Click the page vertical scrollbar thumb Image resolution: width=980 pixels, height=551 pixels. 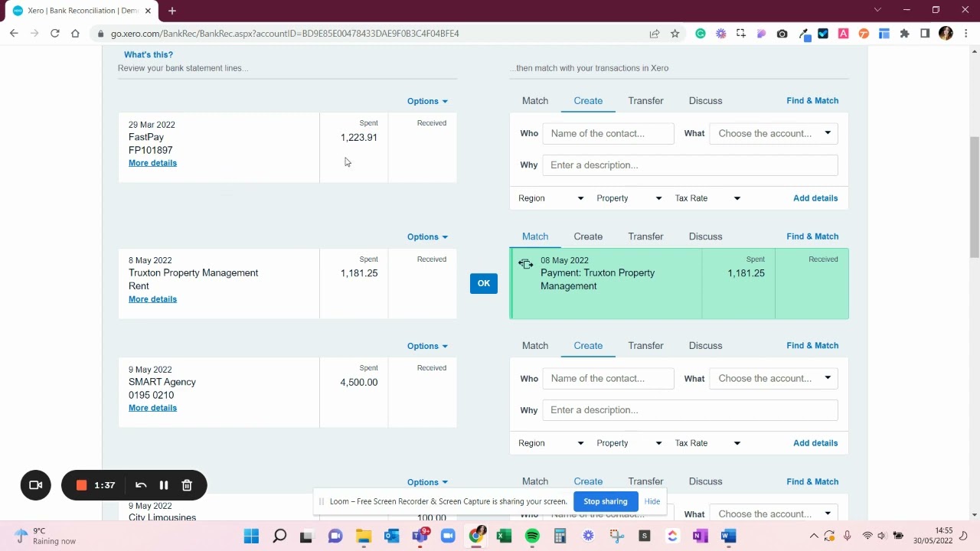pyautogui.click(x=975, y=197)
